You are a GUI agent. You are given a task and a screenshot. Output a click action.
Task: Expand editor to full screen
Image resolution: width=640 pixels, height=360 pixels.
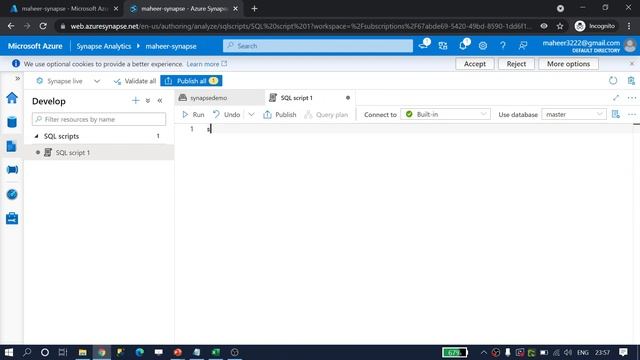pos(616,98)
